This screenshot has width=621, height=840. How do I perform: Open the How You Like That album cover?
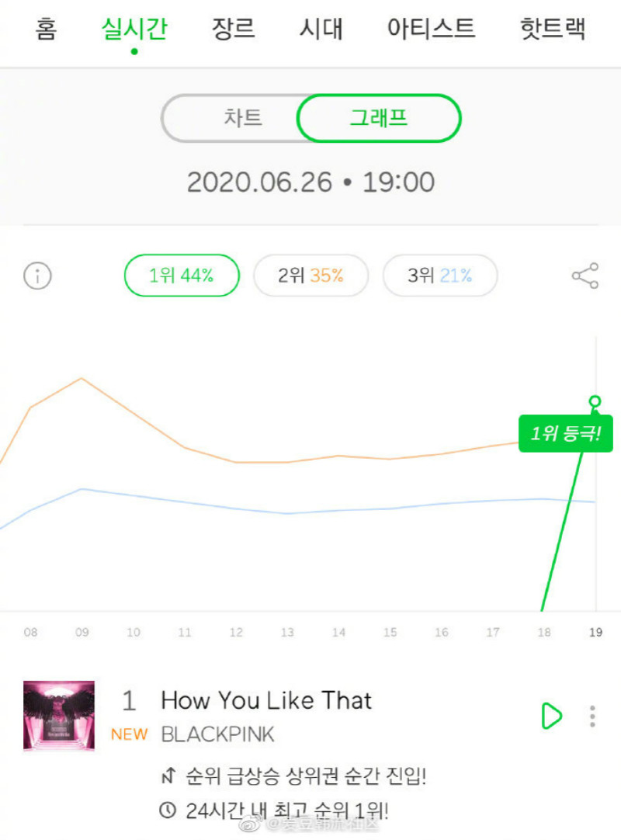(x=59, y=716)
